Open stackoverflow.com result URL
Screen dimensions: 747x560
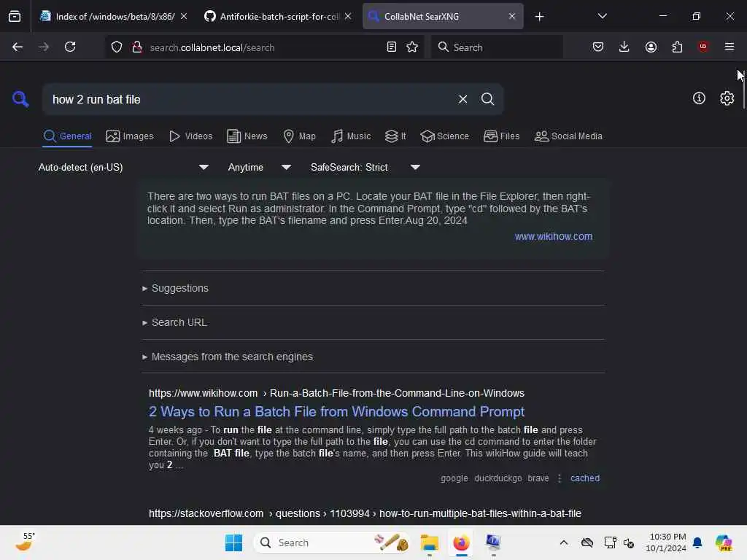point(365,513)
